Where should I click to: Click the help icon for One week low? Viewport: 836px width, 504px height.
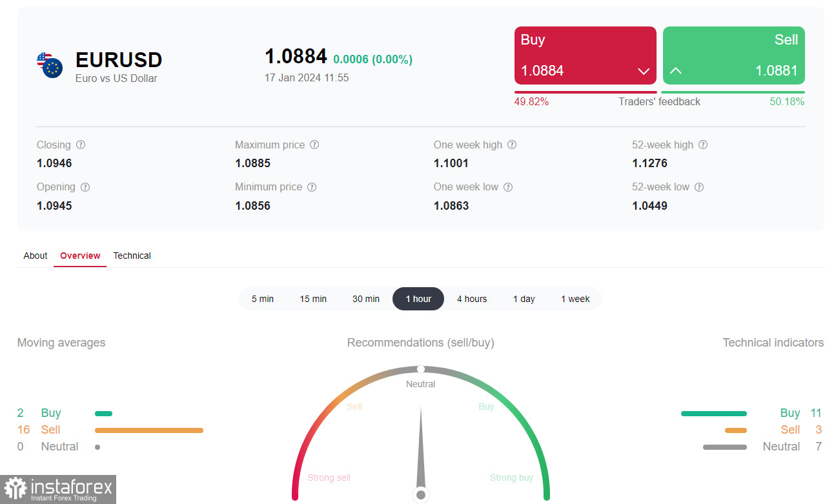[508, 187]
